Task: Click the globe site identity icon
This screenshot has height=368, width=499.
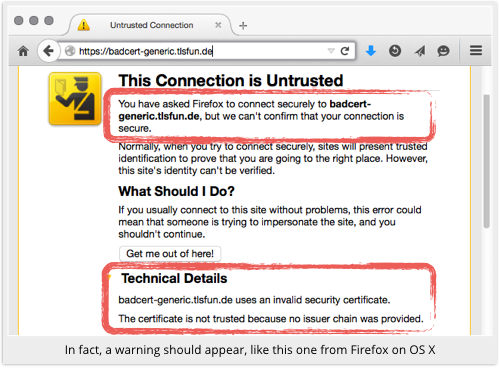Action: point(70,51)
